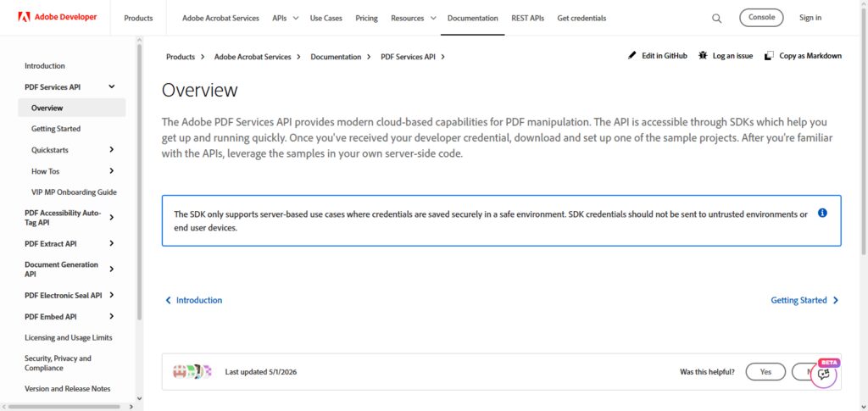
Task: Expand the PDF Electronic Seal API section
Action: click(112, 296)
